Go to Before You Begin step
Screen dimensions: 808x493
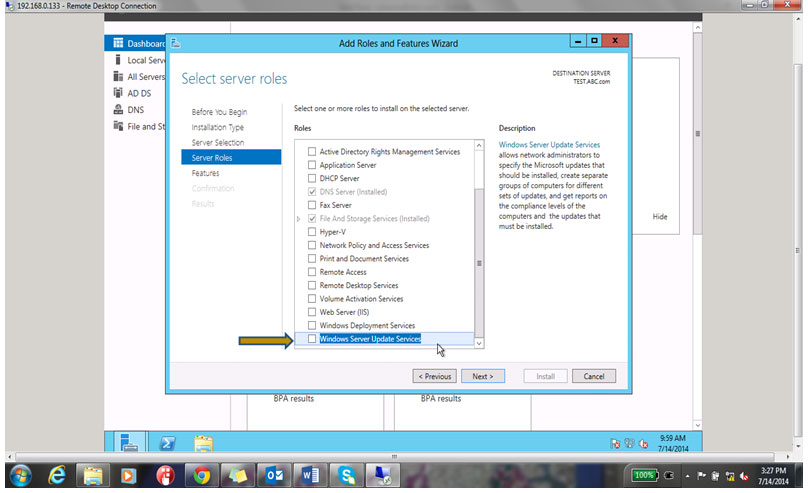click(219, 112)
